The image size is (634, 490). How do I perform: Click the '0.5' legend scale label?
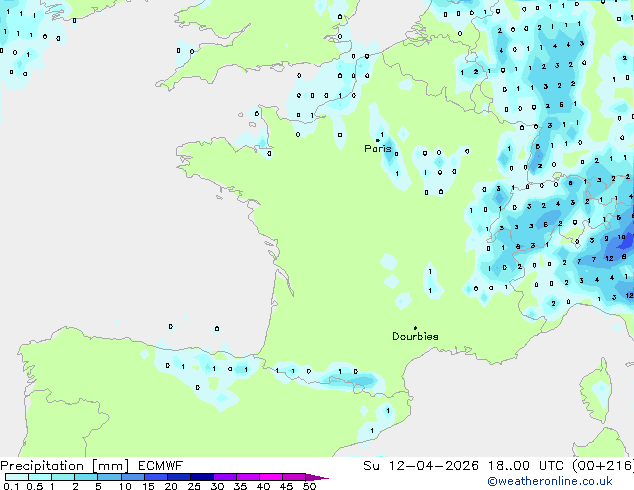(35, 486)
